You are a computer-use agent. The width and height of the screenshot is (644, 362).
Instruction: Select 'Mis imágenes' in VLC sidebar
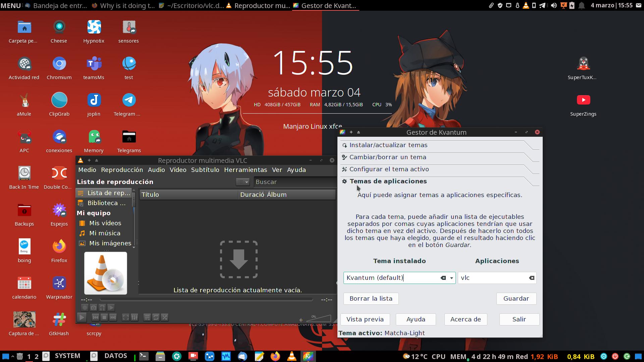click(x=104, y=243)
